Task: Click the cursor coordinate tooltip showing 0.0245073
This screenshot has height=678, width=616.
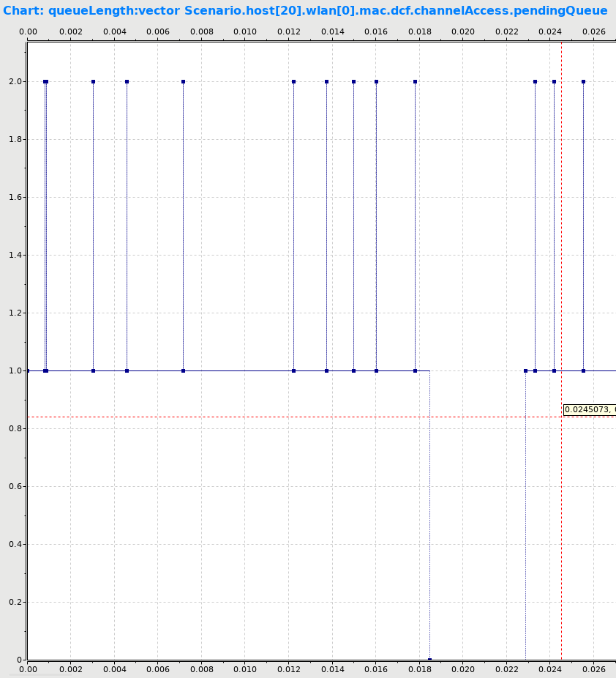Action: (590, 409)
